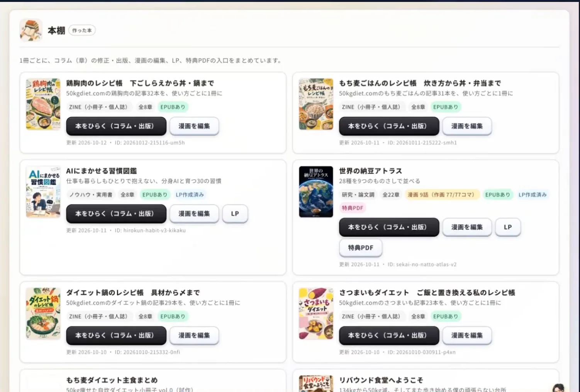Edit manga for 鶏胸肉のレシピ帳

(x=194, y=126)
